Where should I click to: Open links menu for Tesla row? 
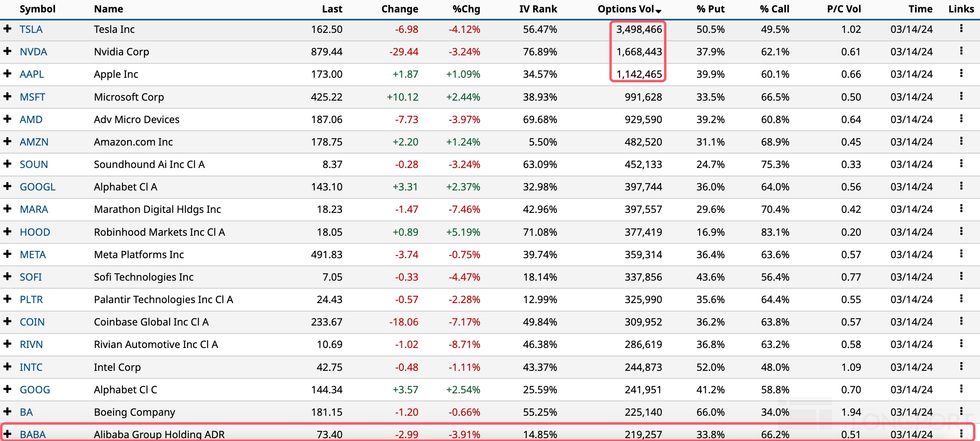(961, 28)
